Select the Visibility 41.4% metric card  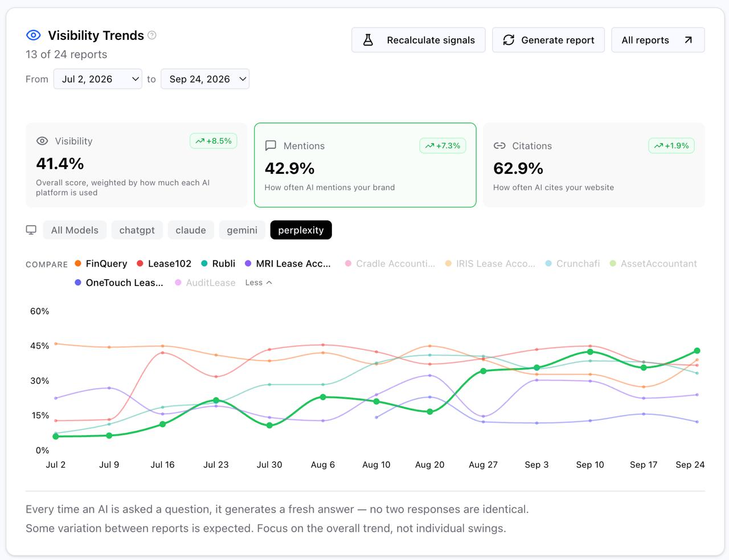tap(137, 165)
